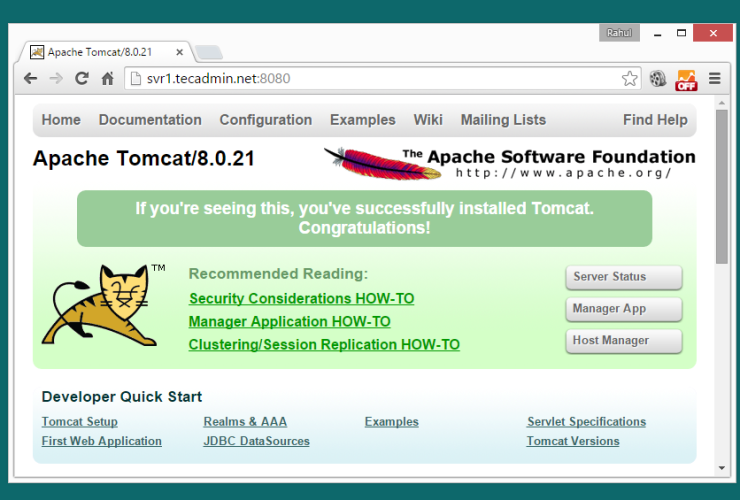This screenshot has width=740, height=500.
Task: Open Security Considerations HOW-TO link
Action: 301,299
